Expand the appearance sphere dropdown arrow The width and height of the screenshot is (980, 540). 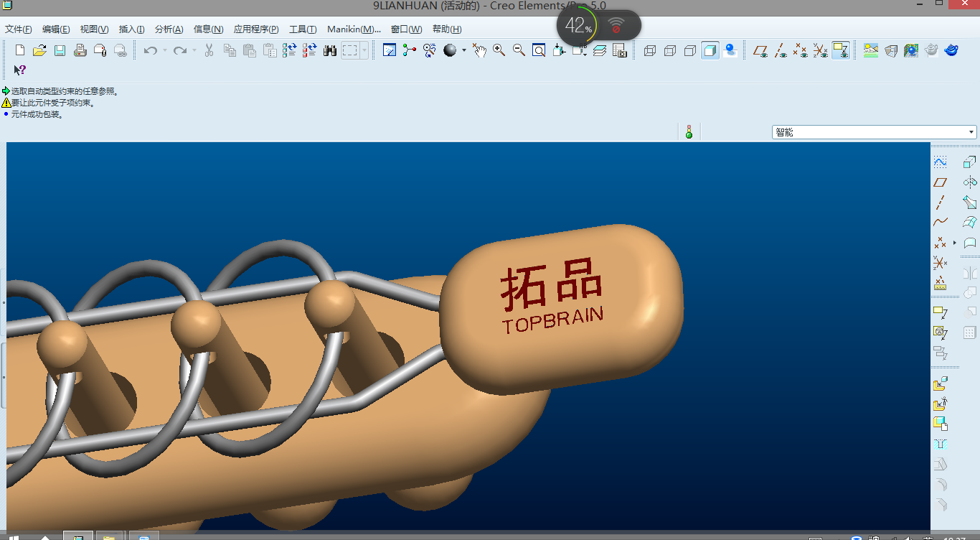point(463,50)
